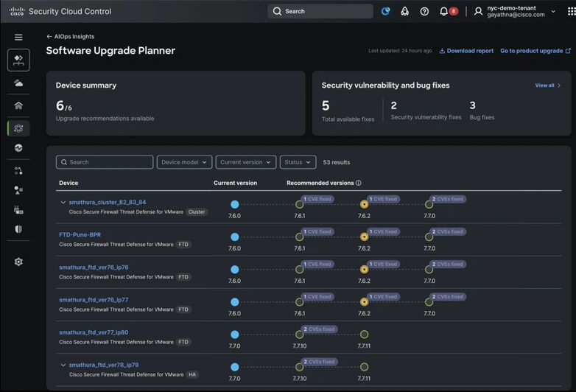Open device smathura_cluster_82_83_84 link

coord(108,202)
